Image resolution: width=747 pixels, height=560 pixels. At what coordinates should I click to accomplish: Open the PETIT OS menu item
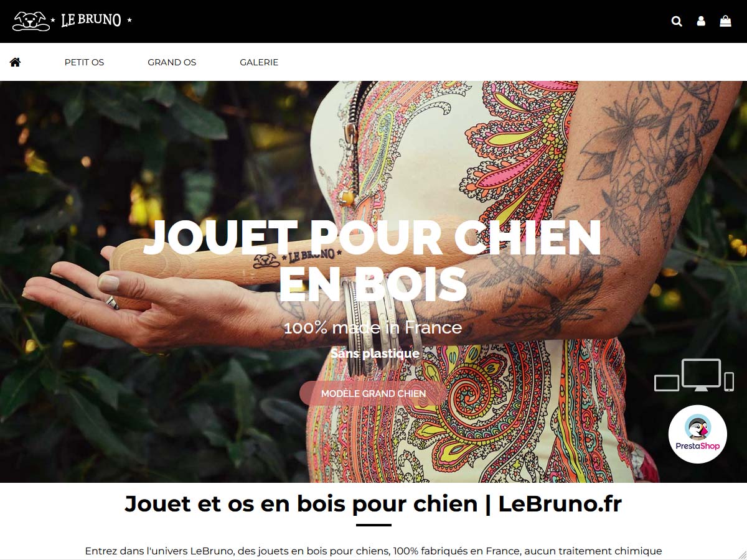click(84, 62)
